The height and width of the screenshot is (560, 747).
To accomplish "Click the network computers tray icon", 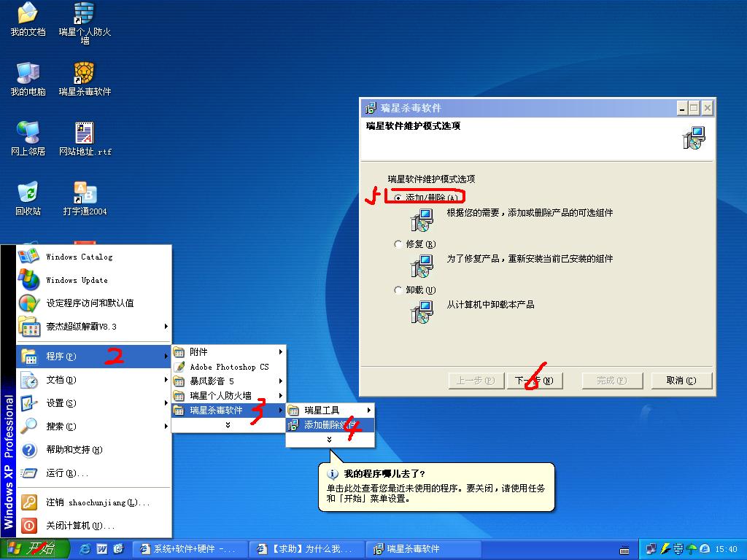I will tap(651, 549).
